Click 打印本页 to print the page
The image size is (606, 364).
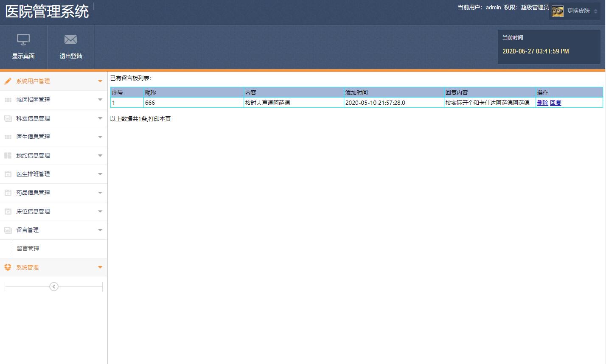[x=160, y=119]
